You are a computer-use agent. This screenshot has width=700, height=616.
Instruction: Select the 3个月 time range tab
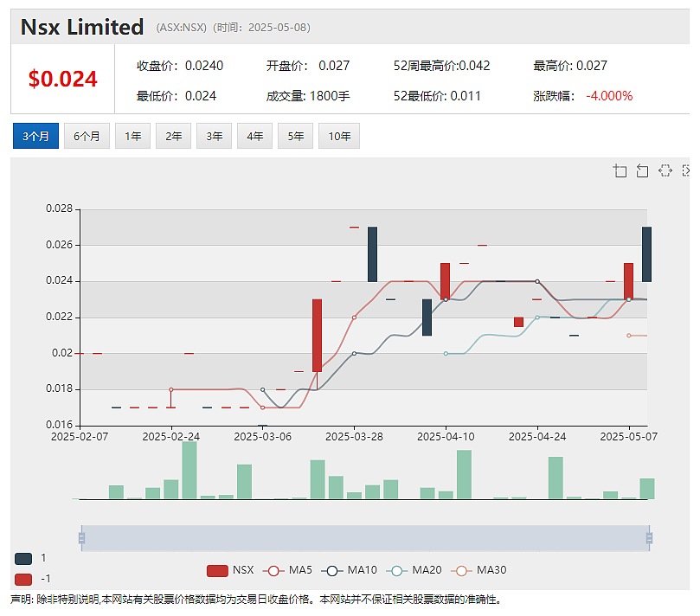pyautogui.click(x=35, y=136)
